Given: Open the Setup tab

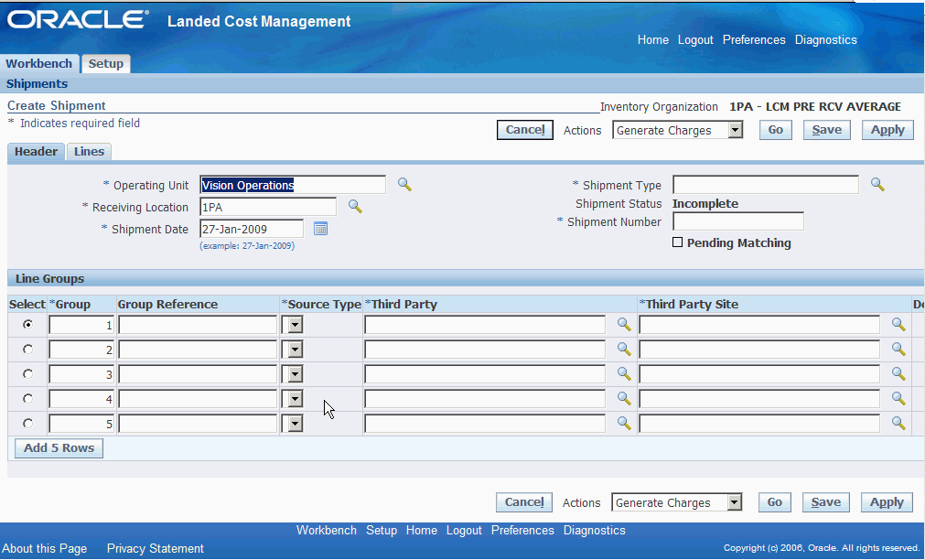Looking at the screenshot, I should pyautogui.click(x=105, y=64).
